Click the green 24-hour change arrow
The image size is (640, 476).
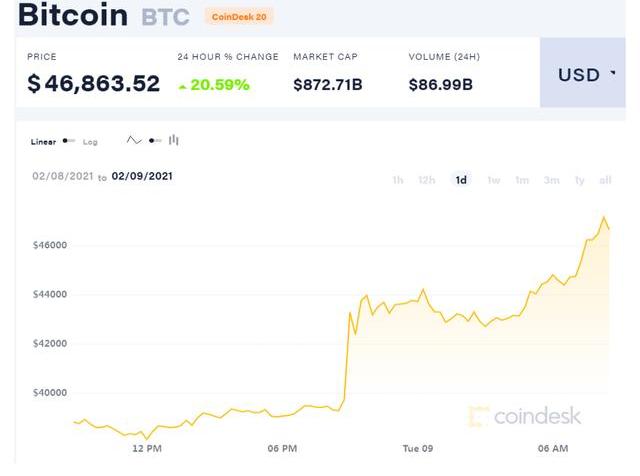pyautogui.click(x=182, y=86)
